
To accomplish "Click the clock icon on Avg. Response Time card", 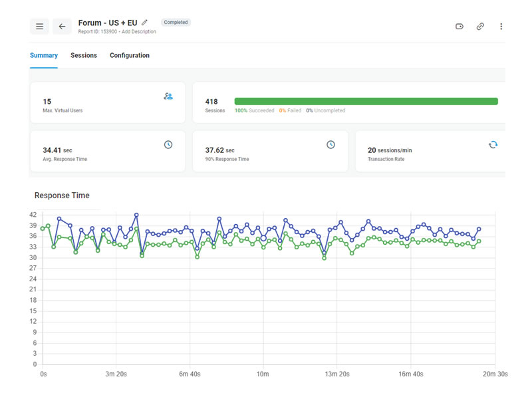I will 168,144.
